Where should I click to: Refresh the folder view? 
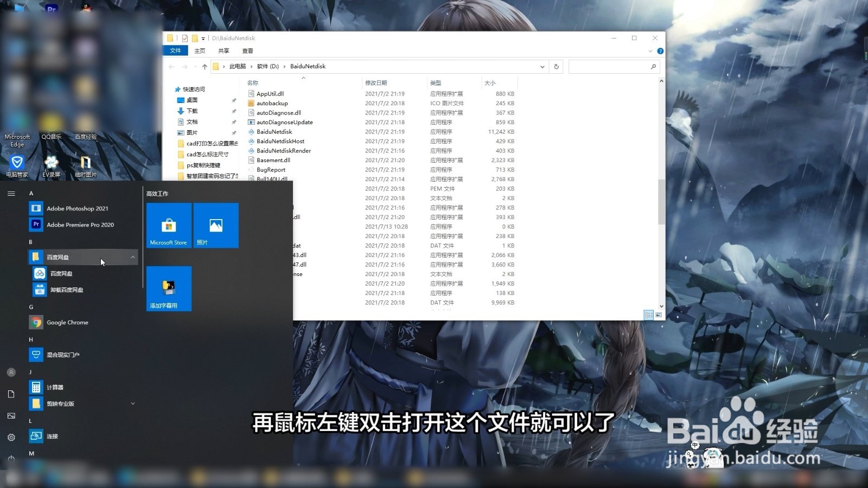click(x=556, y=67)
